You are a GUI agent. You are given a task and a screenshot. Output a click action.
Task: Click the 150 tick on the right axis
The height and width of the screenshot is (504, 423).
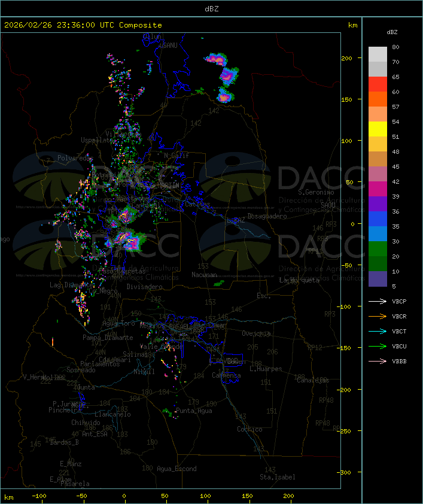[x=346, y=99]
